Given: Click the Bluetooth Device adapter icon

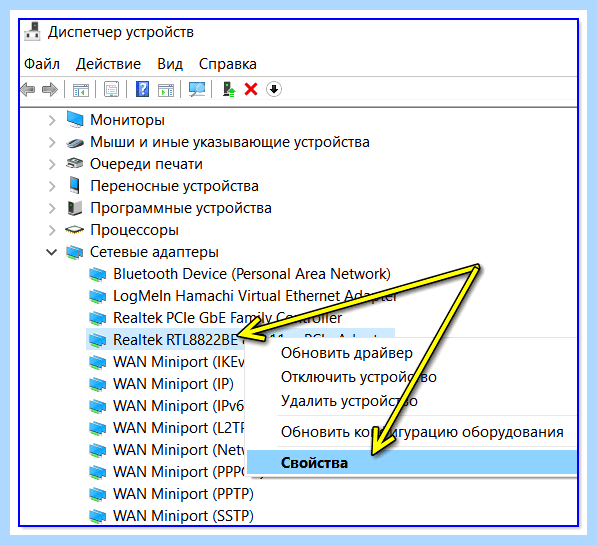Looking at the screenshot, I should tap(98, 274).
